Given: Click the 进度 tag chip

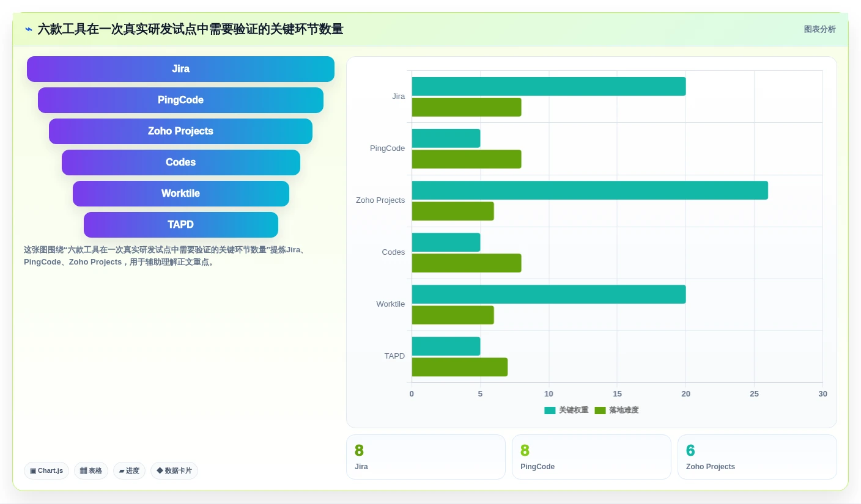Looking at the screenshot, I should [129, 470].
